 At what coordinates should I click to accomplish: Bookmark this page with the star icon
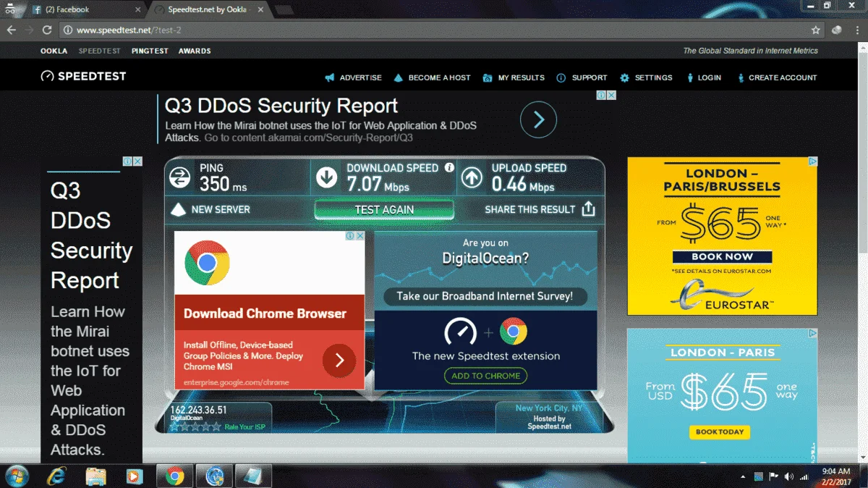click(816, 30)
